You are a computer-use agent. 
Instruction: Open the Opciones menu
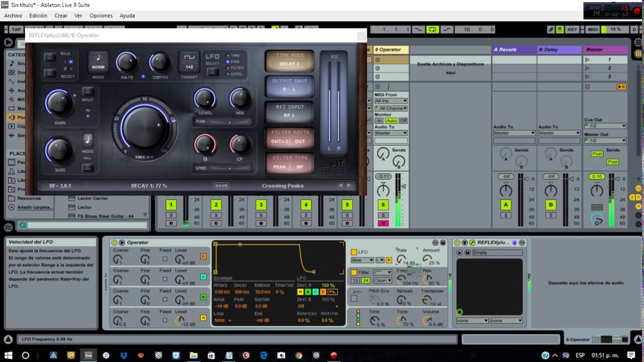coord(101,16)
